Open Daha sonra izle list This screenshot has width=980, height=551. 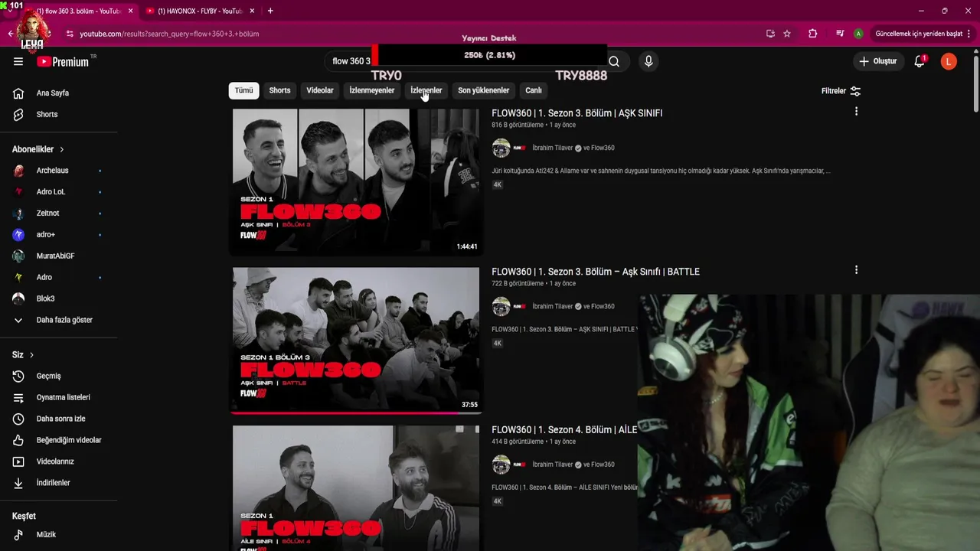[59, 419]
